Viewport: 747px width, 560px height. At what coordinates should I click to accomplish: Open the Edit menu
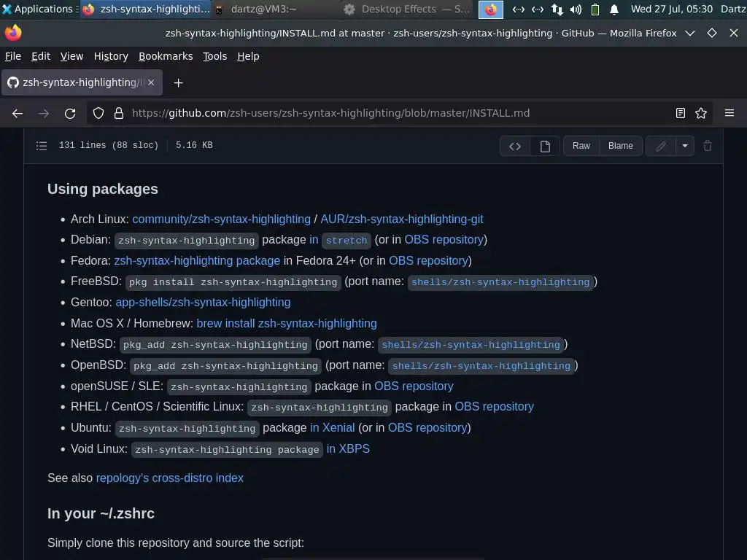coord(41,56)
